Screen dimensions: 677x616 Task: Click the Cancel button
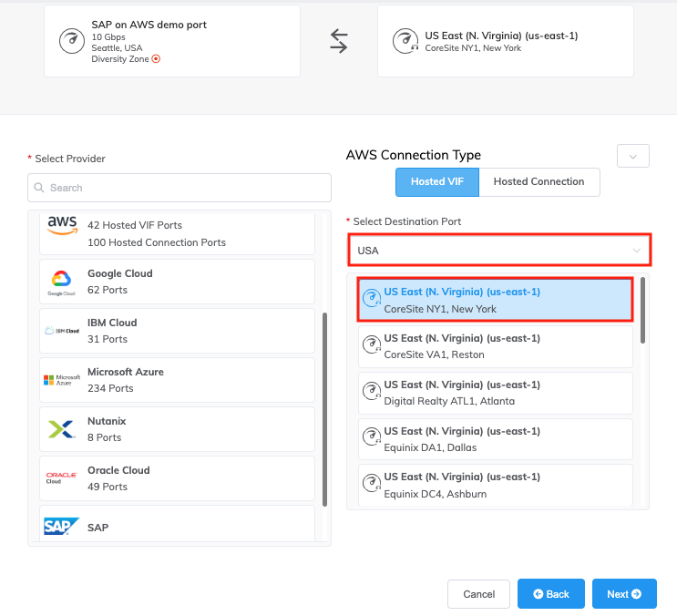[x=479, y=594]
